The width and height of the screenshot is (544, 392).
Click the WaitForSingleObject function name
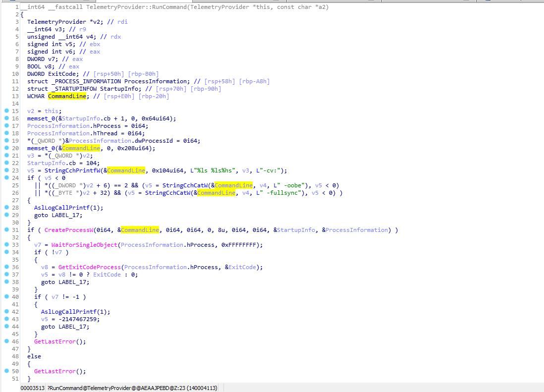pos(84,245)
